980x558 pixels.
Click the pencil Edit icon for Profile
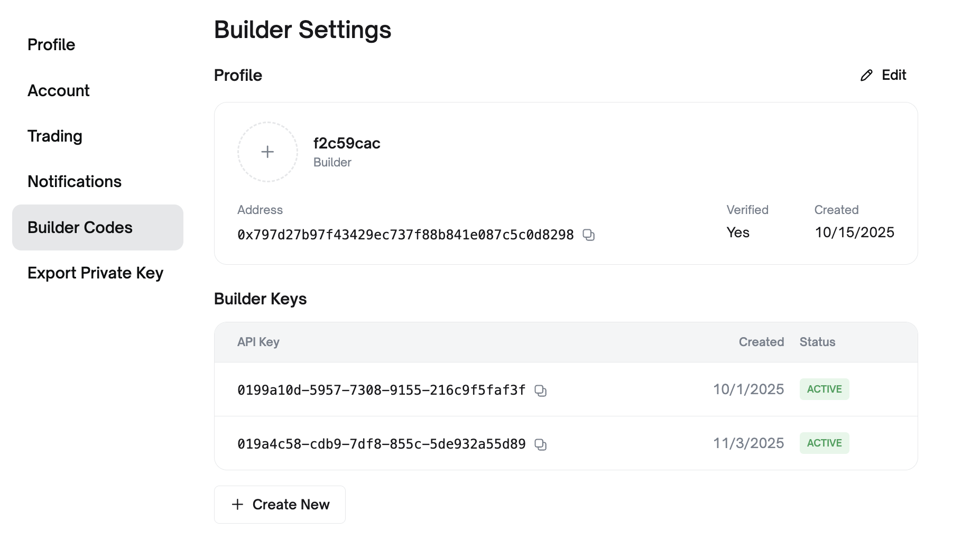coord(865,75)
